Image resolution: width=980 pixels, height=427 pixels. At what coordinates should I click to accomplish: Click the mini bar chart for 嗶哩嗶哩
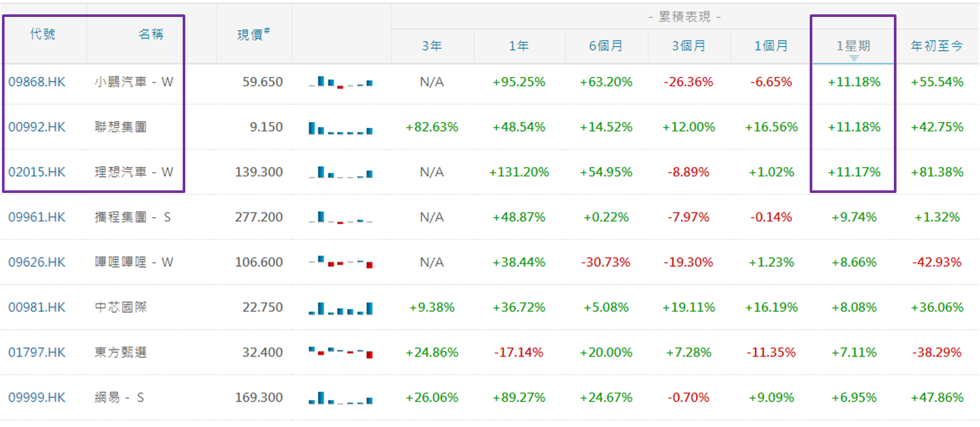341,262
